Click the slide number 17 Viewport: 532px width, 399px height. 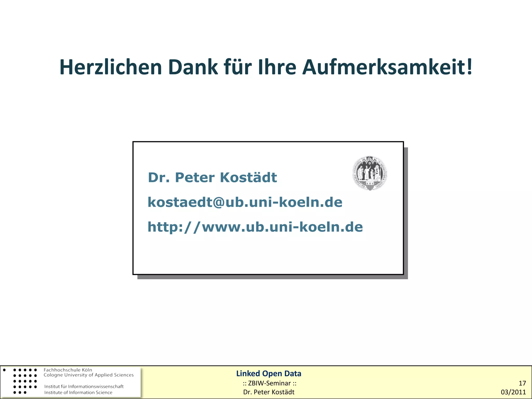[522, 383]
